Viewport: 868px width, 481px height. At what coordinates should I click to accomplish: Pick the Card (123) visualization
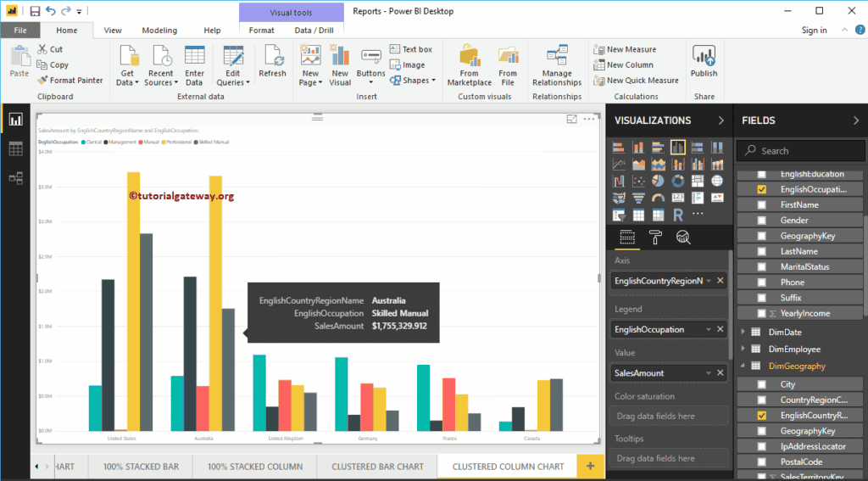click(x=677, y=198)
